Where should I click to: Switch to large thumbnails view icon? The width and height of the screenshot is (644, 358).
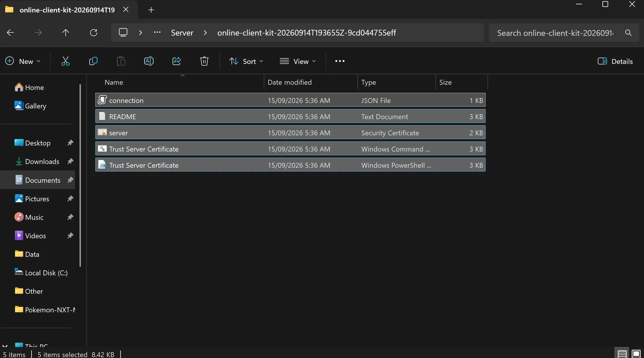pos(636,354)
